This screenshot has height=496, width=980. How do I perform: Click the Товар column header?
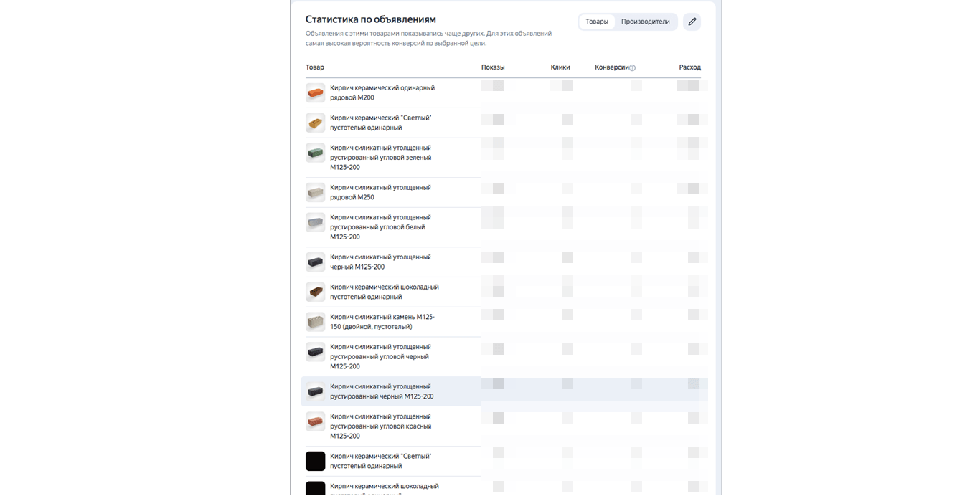coord(315,67)
